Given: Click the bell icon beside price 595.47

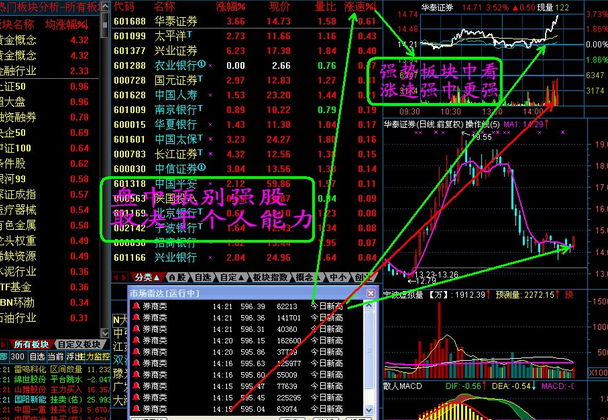Looking at the screenshot, I should pyautogui.click(x=136, y=386).
